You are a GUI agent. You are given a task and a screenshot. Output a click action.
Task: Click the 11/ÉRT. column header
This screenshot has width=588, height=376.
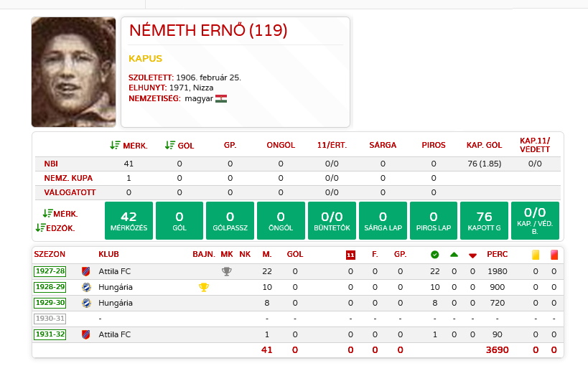click(332, 145)
